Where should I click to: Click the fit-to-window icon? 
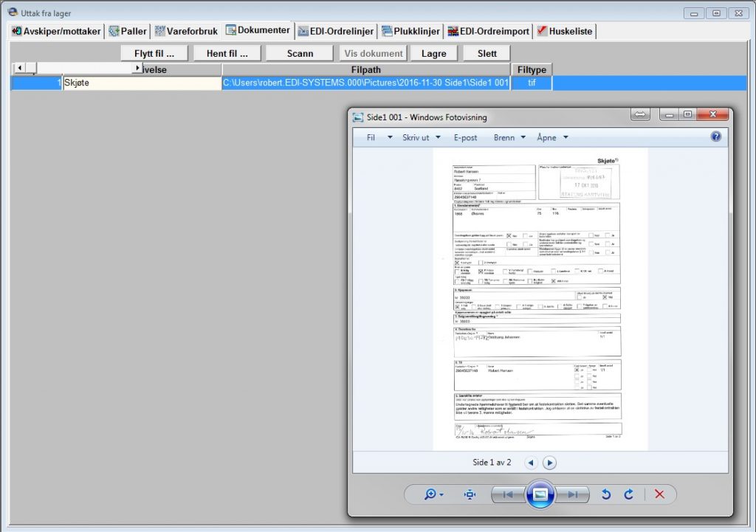tap(470, 494)
